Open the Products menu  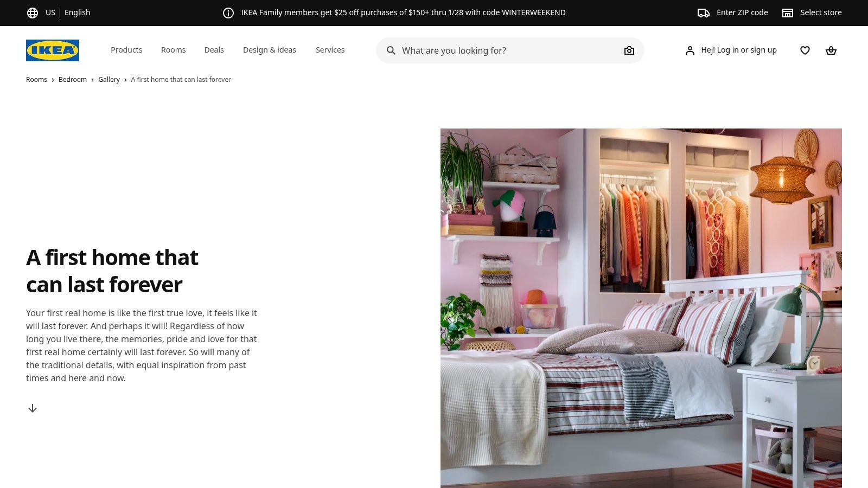pyautogui.click(x=126, y=50)
